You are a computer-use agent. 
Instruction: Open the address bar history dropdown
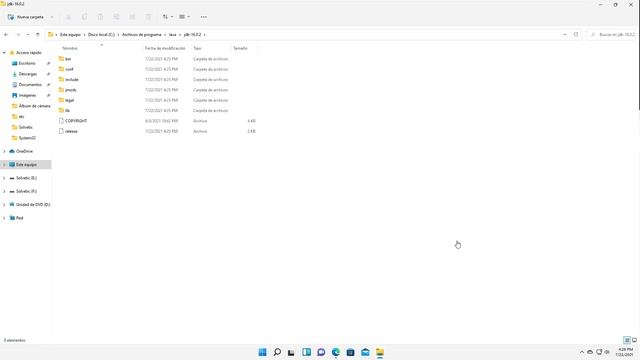click(565, 35)
